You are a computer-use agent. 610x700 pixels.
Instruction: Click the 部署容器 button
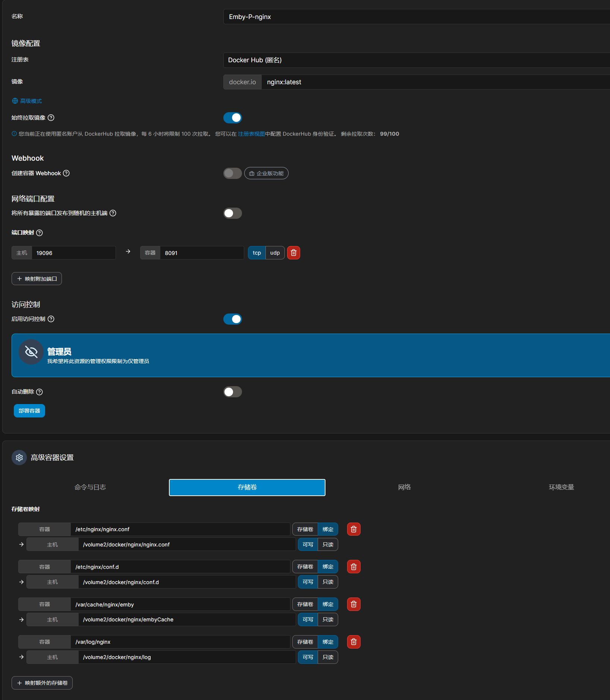point(29,411)
